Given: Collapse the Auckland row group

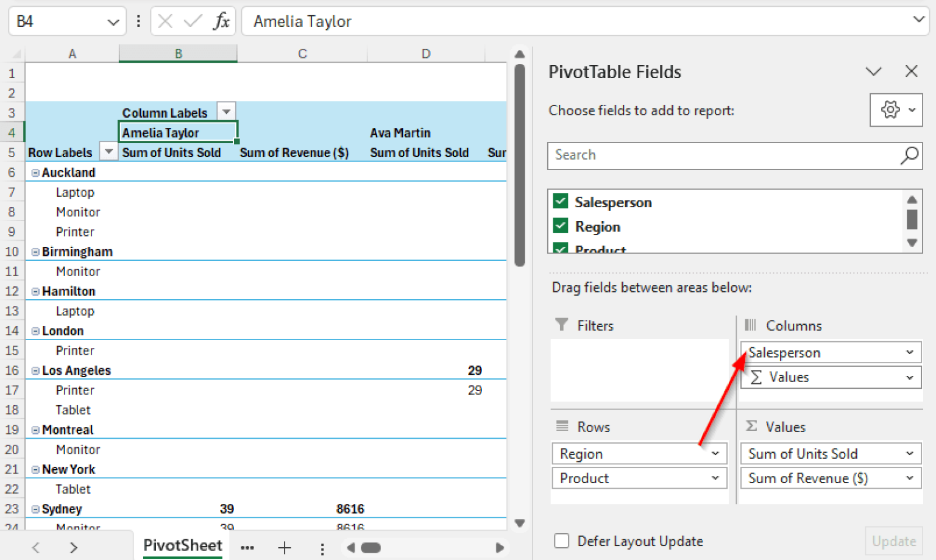Looking at the screenshot, I should point(35,172).
